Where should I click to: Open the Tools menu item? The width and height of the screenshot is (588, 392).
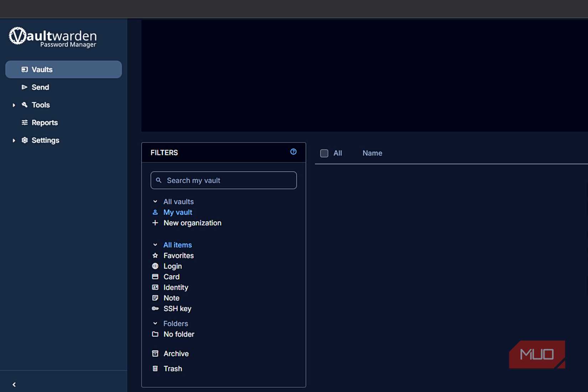[x=41, y=105]
